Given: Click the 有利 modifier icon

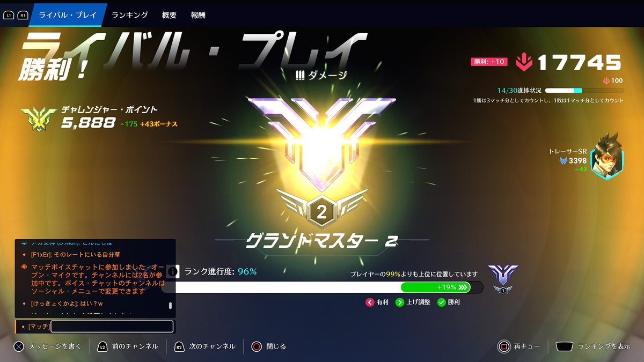Looking at the screenshot, I should [x=370, y=302].
